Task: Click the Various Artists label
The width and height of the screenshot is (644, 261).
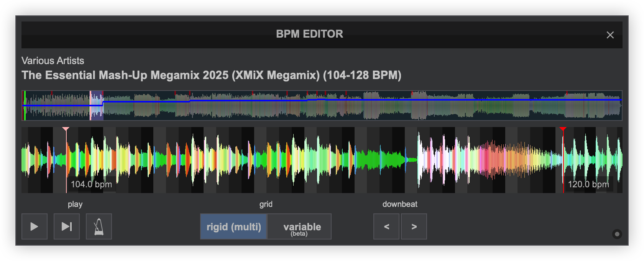Action: pos(53,61)
